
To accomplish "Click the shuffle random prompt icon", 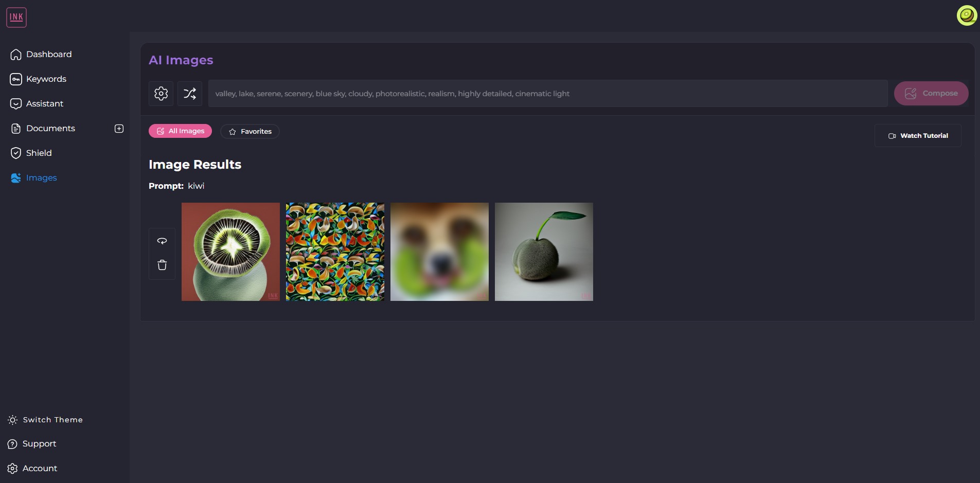I will pyautogui.click(x=190, y=93).
